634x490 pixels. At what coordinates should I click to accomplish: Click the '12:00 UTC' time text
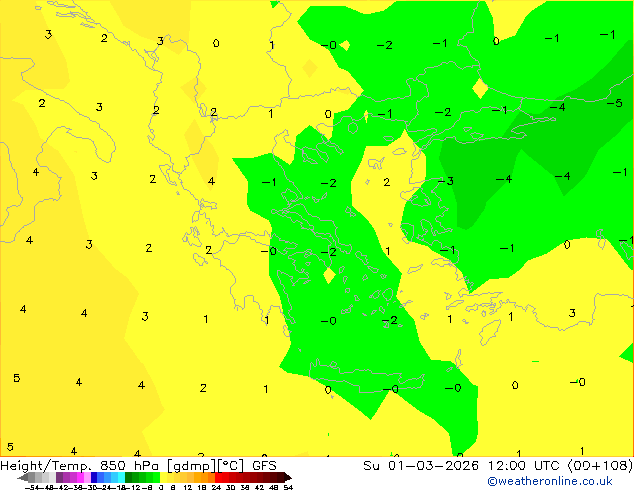(x=526, y=466)
